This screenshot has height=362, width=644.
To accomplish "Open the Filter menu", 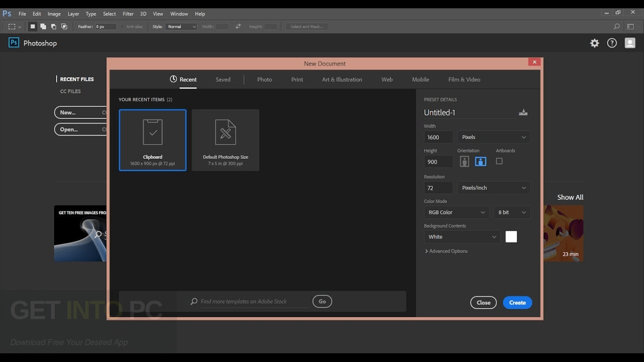I will click(x=128, y=13).
